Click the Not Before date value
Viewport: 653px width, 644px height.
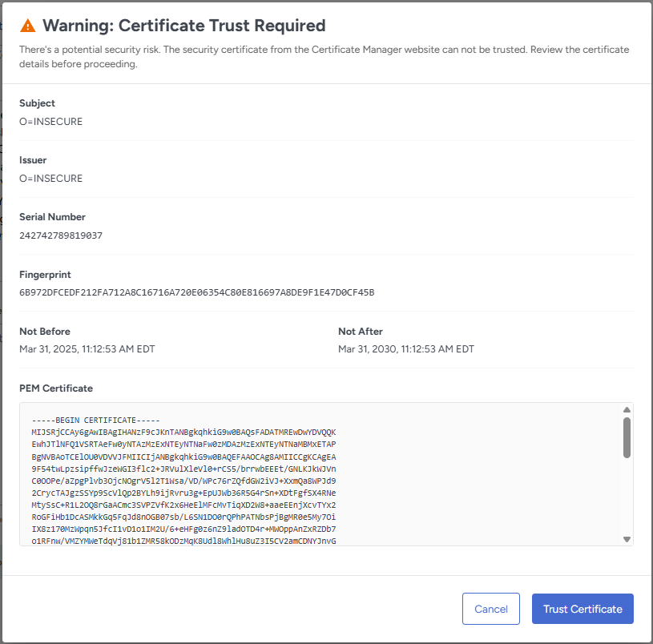[x=87, y=349]
